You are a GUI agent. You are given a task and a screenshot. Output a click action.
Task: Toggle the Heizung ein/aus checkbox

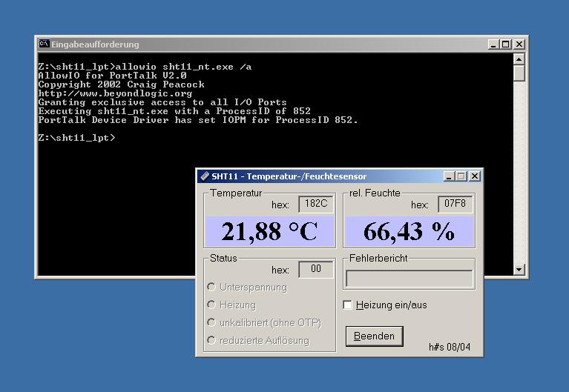(x=347, y=305)
